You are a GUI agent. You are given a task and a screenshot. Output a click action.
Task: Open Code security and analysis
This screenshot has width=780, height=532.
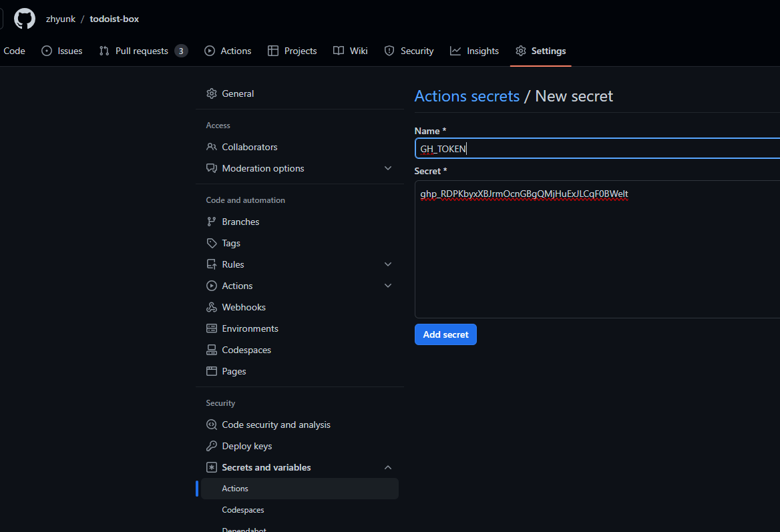[299, 424]
